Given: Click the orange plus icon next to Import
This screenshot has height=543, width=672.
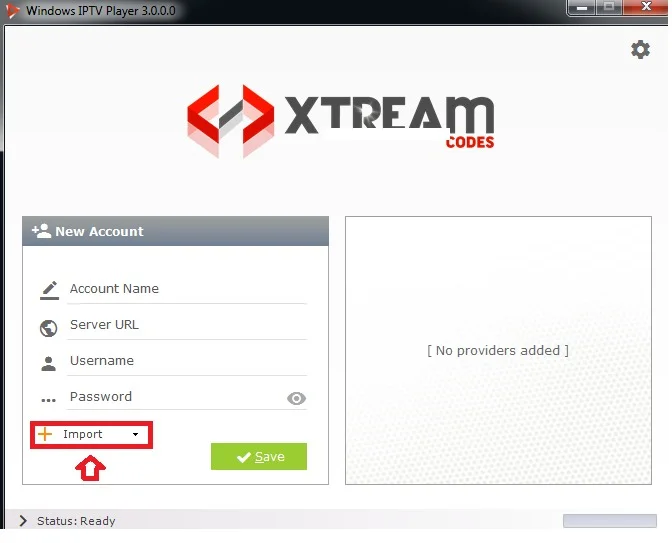Looking at the screenshot, I should click(x=45, y=434).
